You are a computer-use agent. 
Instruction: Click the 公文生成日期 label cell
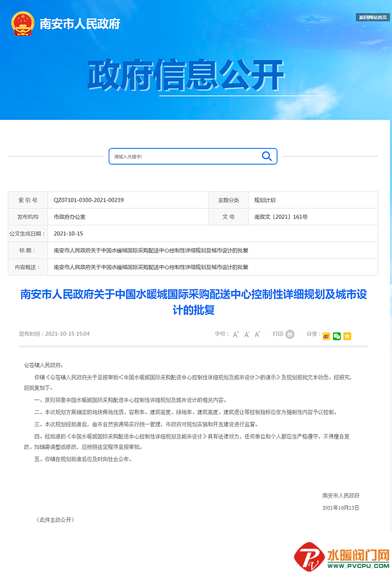point(28,234)
